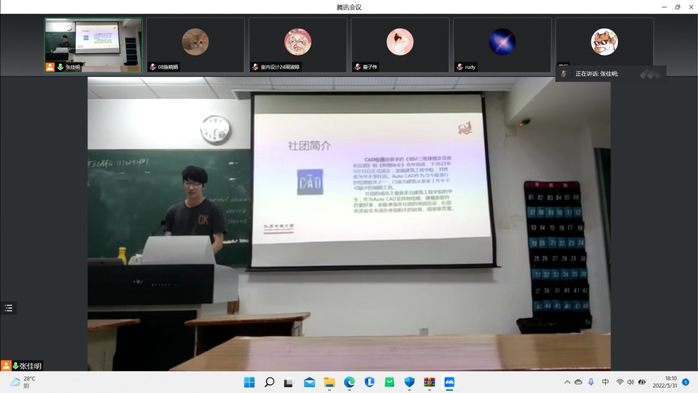
Task: Open Windows Security shield icon
Action: coord(410,382)
